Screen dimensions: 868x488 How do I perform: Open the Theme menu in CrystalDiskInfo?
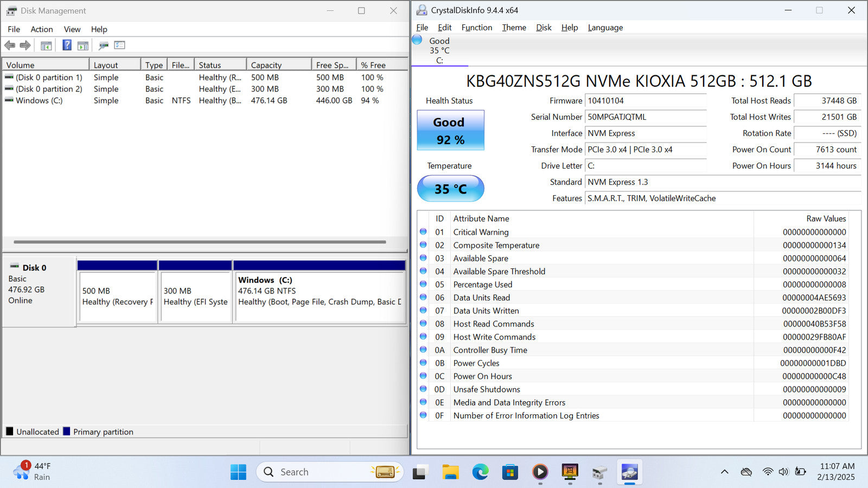(x=514, y=28)
